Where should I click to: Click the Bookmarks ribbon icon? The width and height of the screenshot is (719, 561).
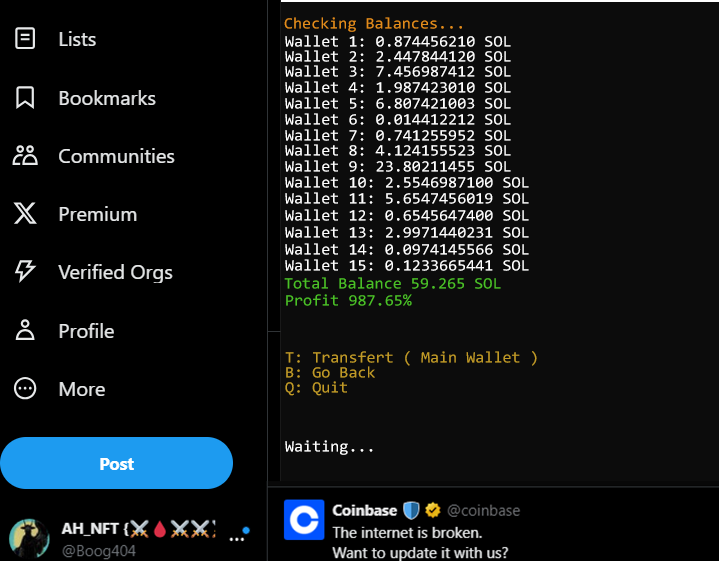pyautogui.click(x=25, y=98)
